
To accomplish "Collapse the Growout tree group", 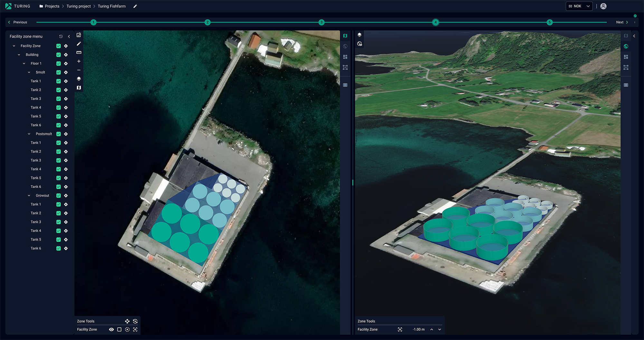I will pyautogui.click(x=29, y=196).
